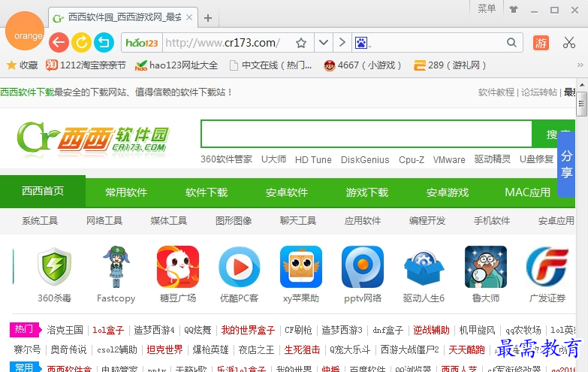Viewport: 588px width, 372px height.
Task: Open 媒体工具 subcategory
Action: pos(169,221)
